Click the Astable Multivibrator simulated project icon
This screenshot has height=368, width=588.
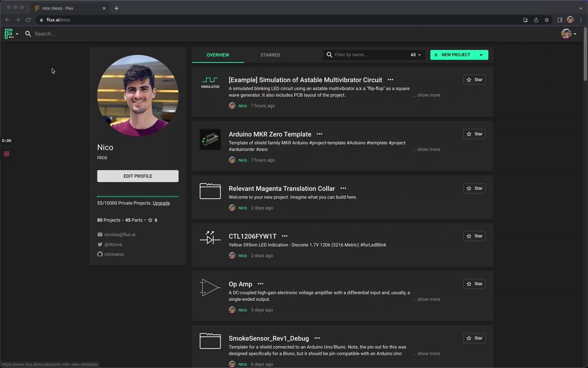(x=210, y=83)
